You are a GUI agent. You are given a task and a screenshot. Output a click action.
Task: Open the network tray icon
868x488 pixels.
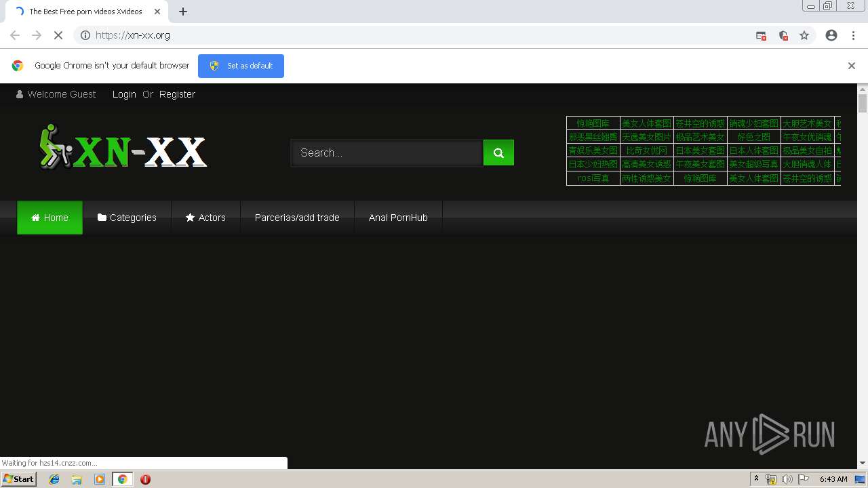[771, 479]
